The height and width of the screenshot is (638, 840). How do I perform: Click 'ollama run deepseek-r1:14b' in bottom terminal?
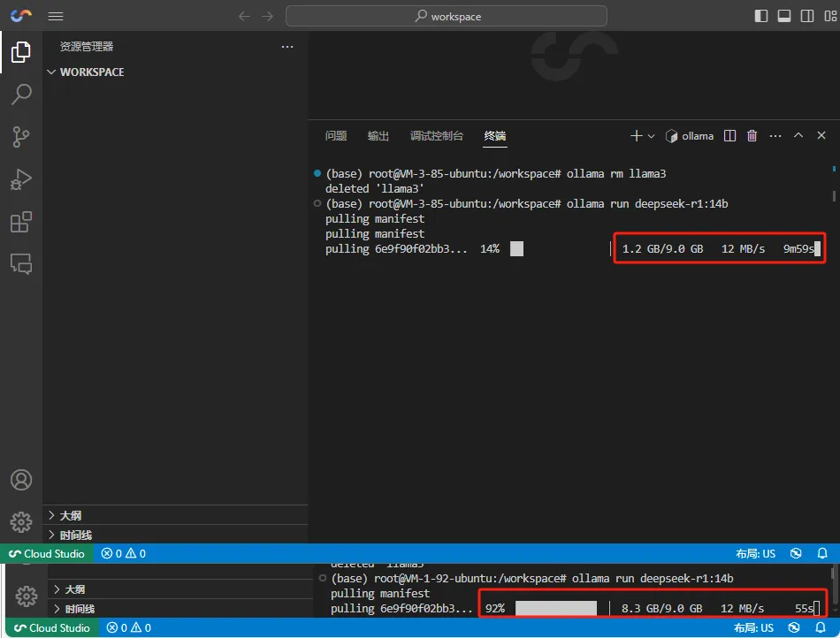click(653, 579)
